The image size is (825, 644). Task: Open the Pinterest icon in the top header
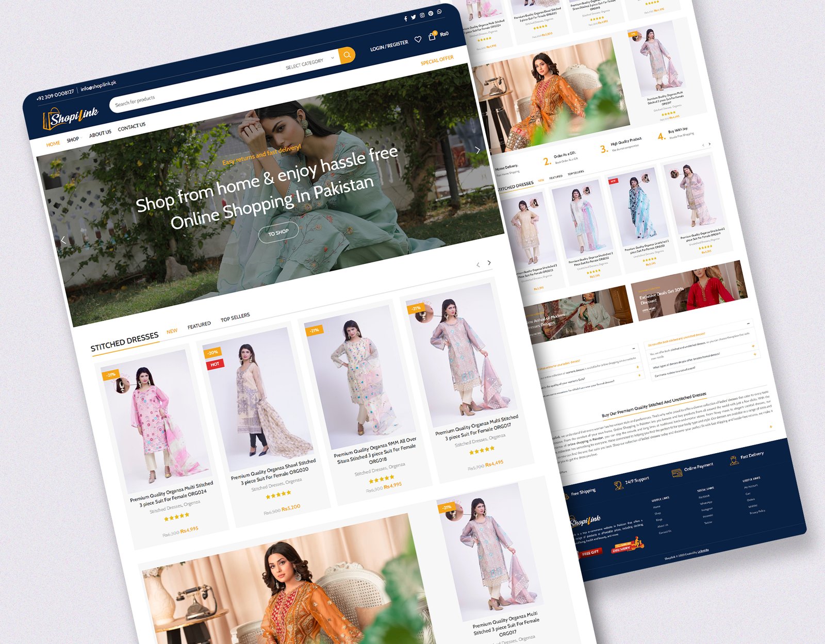click(x=431, y=13)
